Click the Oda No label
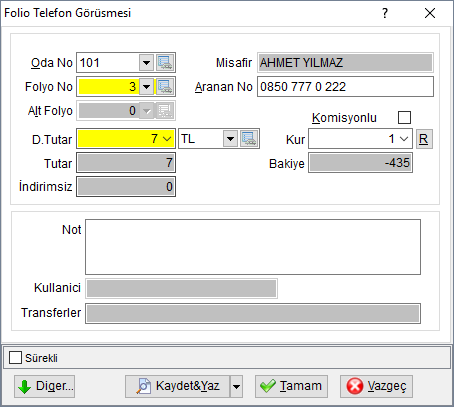This screenshot has height=407, width=454. pyautogui.click(x=52, y=63)
